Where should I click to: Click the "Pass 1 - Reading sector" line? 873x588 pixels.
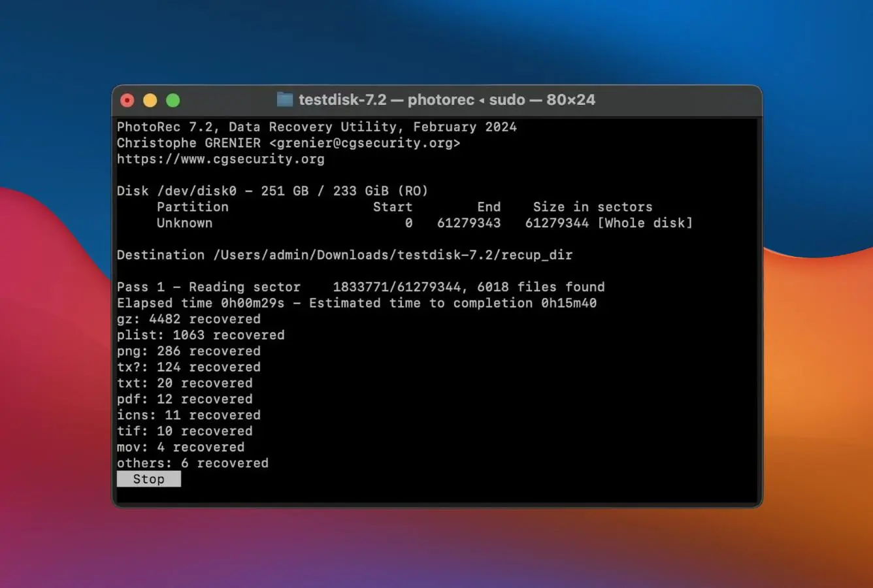(x=361, y=287)
